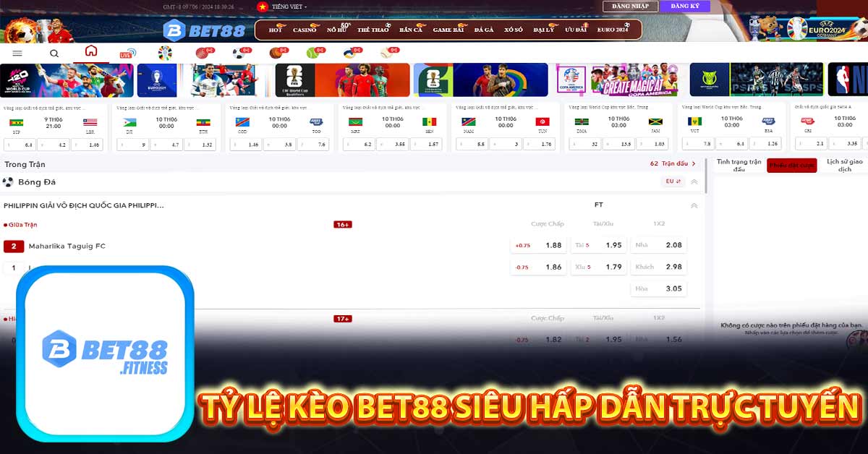Open the HOT menu item

tap(276, 30)
